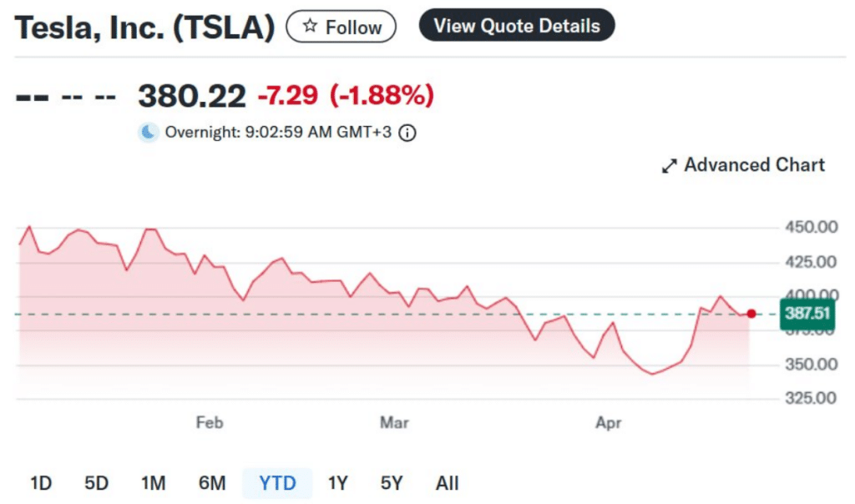This screenshot has height=504, width=855.
Task: Click the red current price dot on the chart
Action: click(x=751, y=314)
